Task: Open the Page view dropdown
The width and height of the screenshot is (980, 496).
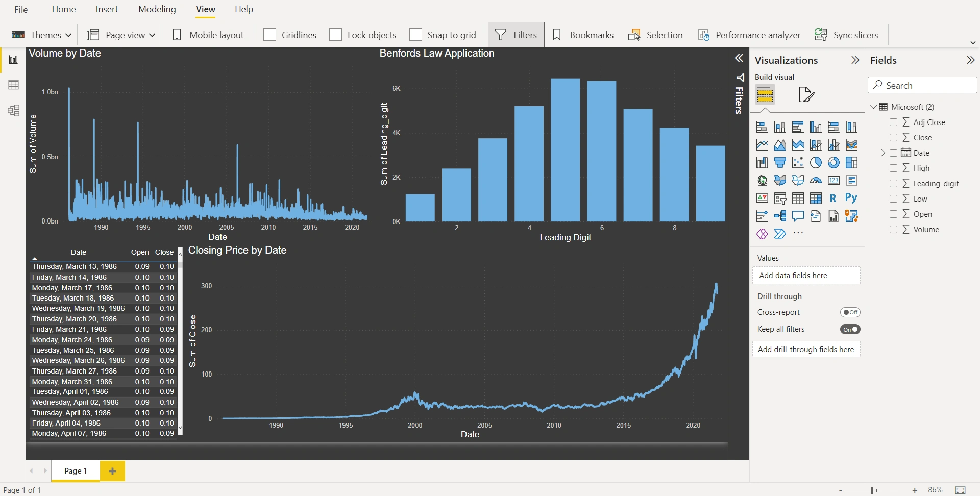Action: tap(121, 35)
